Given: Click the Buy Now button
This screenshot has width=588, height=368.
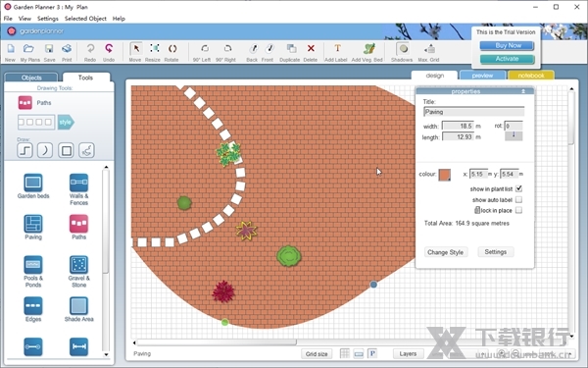Looking at the screenshot, I should [x=508, y=45].
